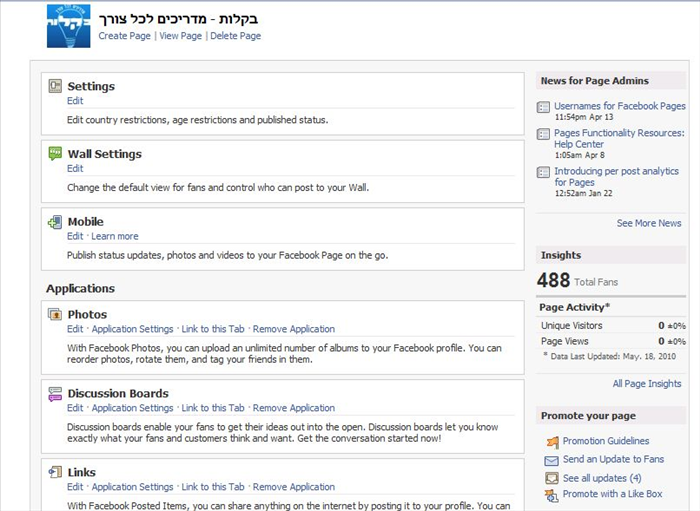Click the Promote with a Like Box icon
The image size is (700, 511).
click(552, 495)
